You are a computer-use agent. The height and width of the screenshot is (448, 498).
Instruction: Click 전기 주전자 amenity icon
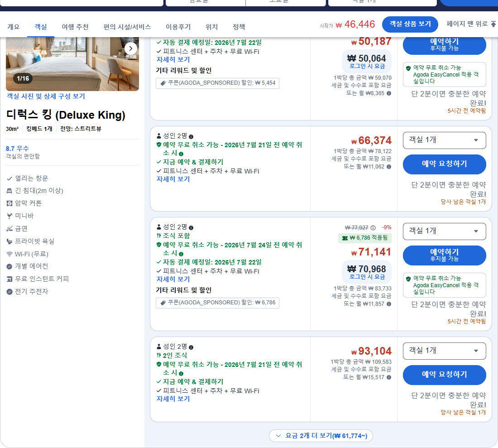coord(10,292)
